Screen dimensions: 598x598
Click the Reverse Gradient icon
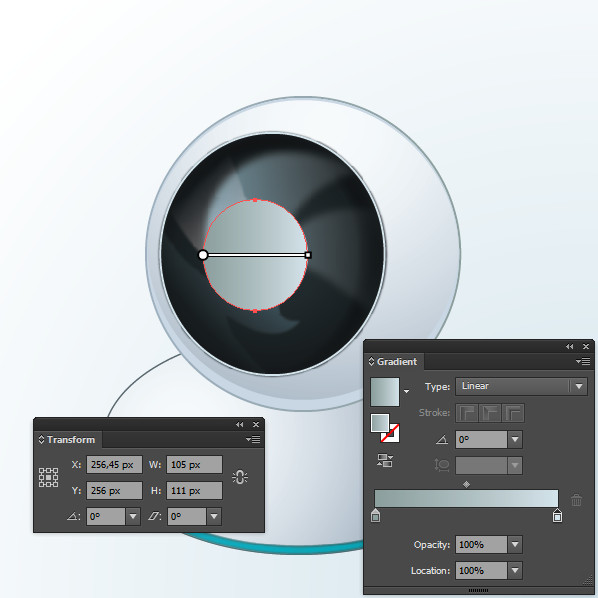click(385, 460)
